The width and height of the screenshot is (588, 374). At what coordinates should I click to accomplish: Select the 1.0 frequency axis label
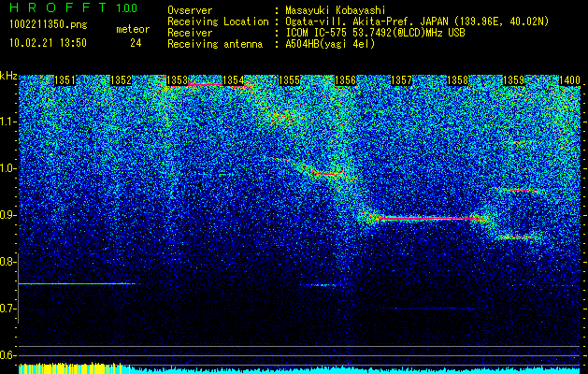pyautogui.click(x=7, y=168)
